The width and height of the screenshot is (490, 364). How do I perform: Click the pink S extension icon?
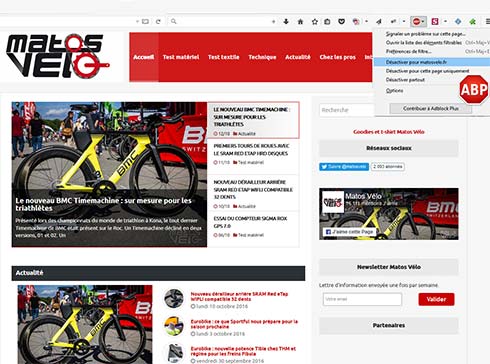click(x=435, y=22)
